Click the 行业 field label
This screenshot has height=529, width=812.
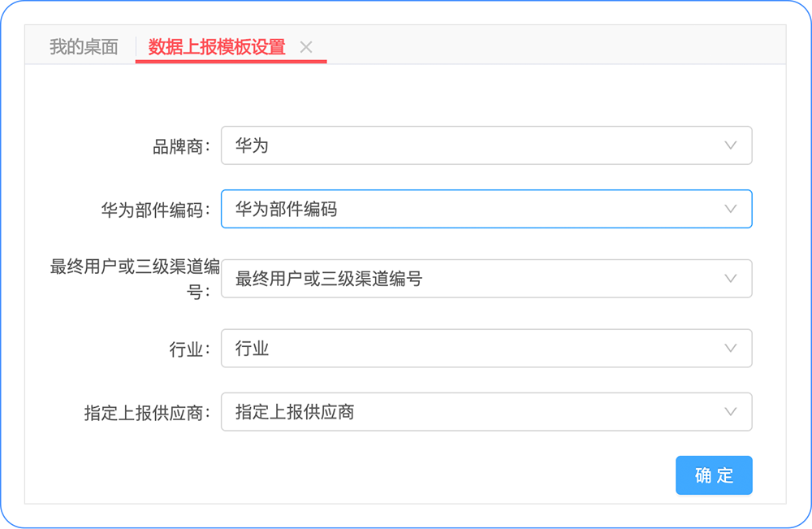[x=185, y=349]
